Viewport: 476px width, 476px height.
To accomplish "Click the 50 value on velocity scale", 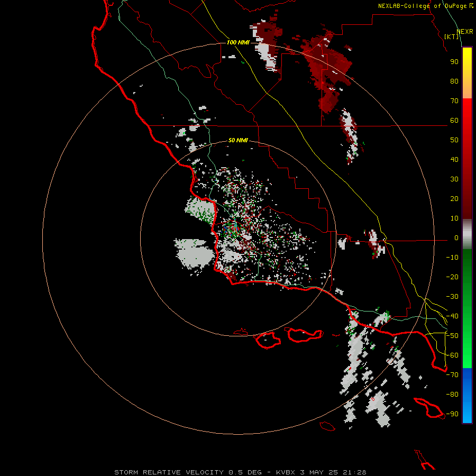I will (x=454, y=140).
